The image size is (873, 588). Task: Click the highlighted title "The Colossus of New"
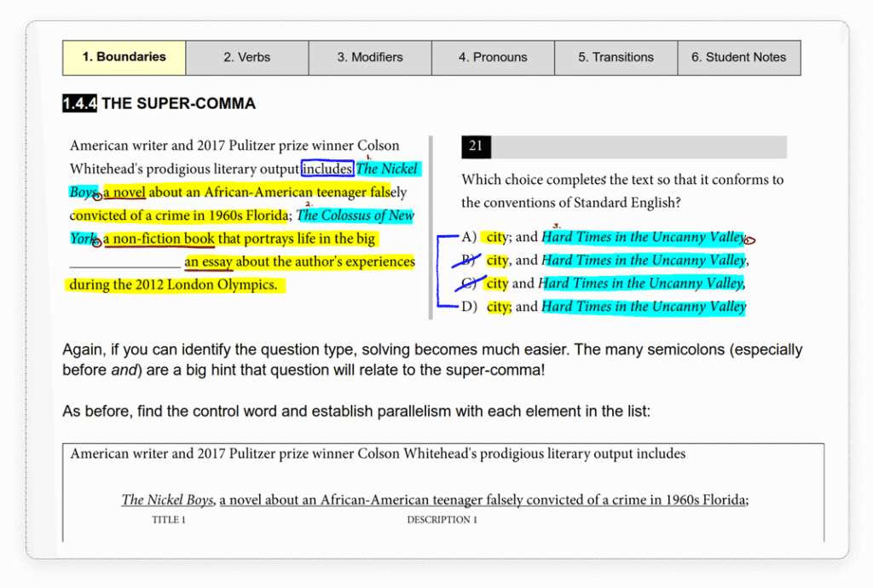click(x=356, y=216)
